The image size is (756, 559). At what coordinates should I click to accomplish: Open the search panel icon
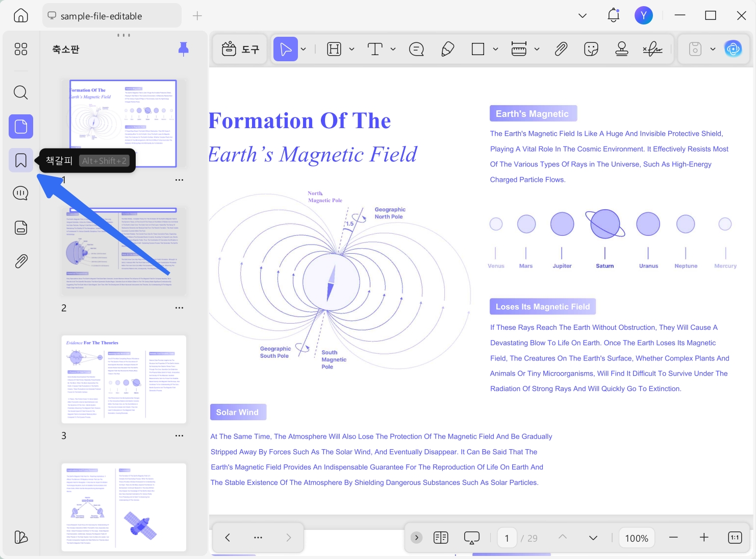[21, 92]
